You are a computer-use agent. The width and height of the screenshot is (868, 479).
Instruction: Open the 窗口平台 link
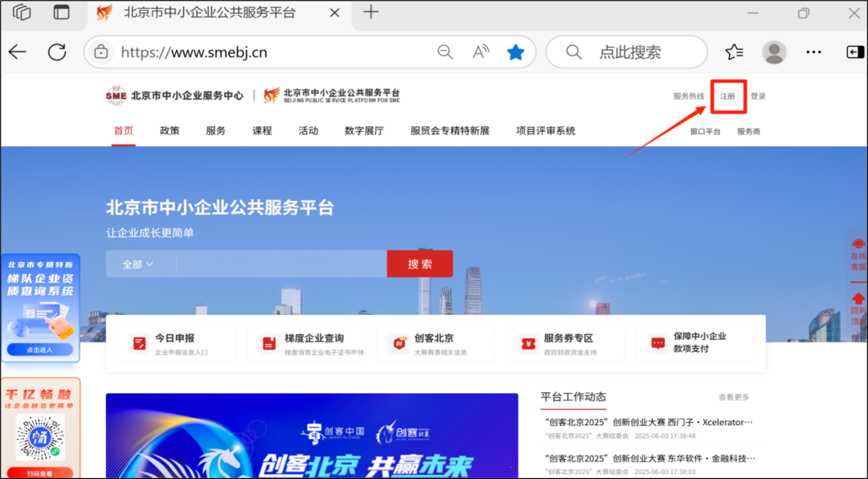click(x=706, y=131)
